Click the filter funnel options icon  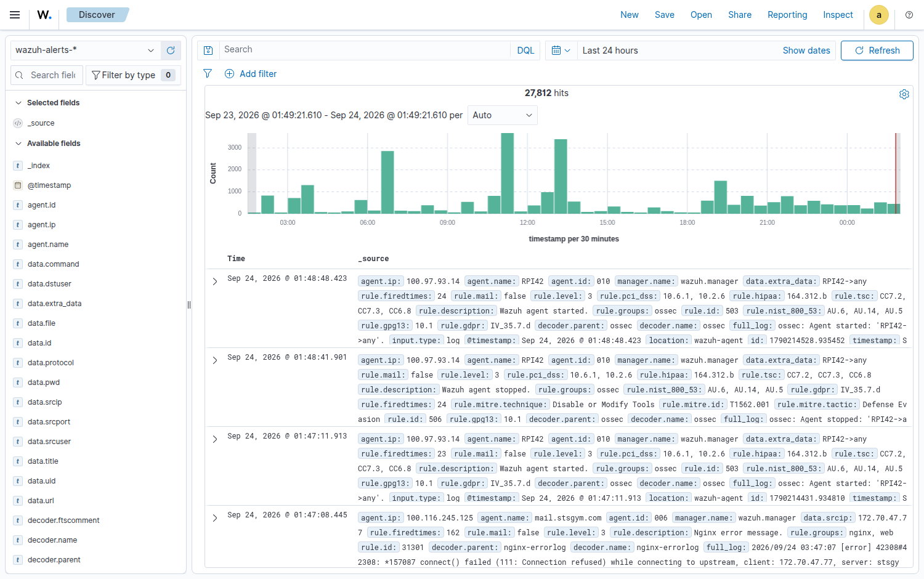click(x=208, y=74)
